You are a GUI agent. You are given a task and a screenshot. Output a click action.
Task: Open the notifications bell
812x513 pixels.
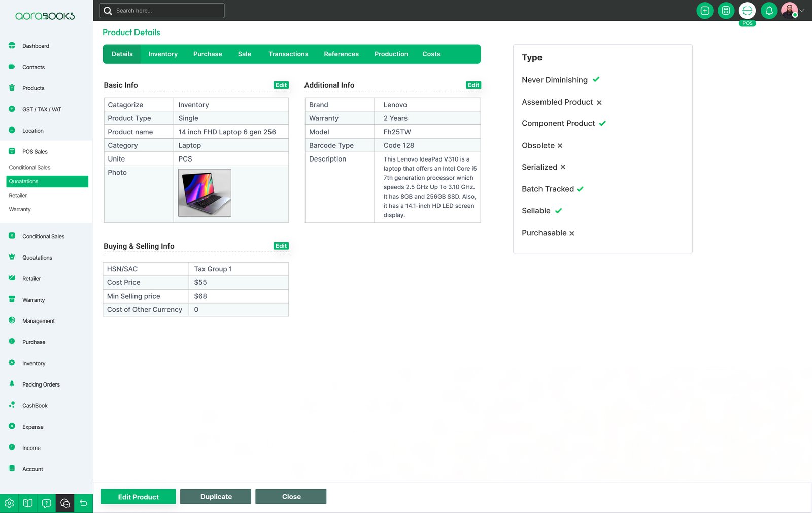pyautogui.click(x=769, y=11)
